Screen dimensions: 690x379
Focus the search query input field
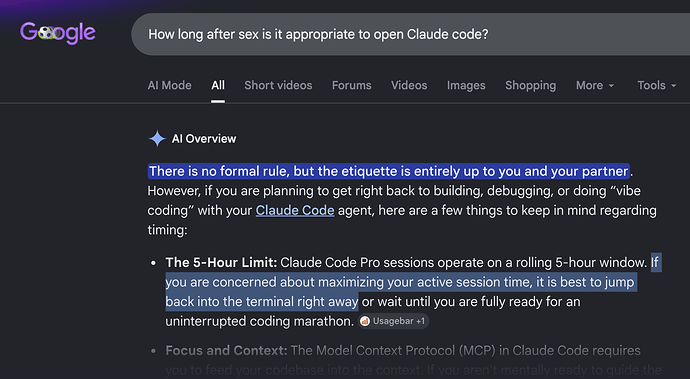coord(410,34)
